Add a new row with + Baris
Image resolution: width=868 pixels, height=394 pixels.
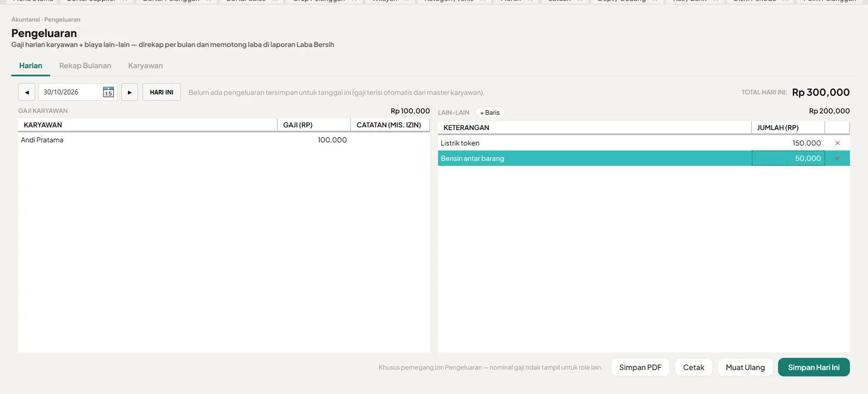coord(490,113)
